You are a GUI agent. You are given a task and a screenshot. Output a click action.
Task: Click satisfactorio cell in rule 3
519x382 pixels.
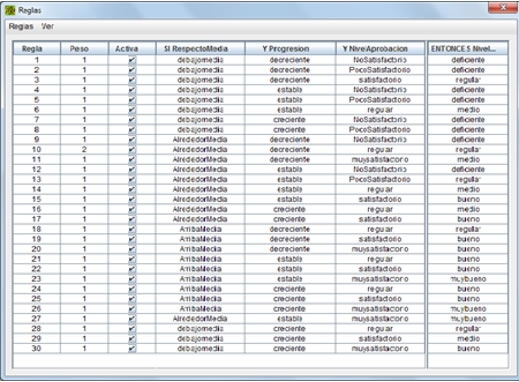380,80
